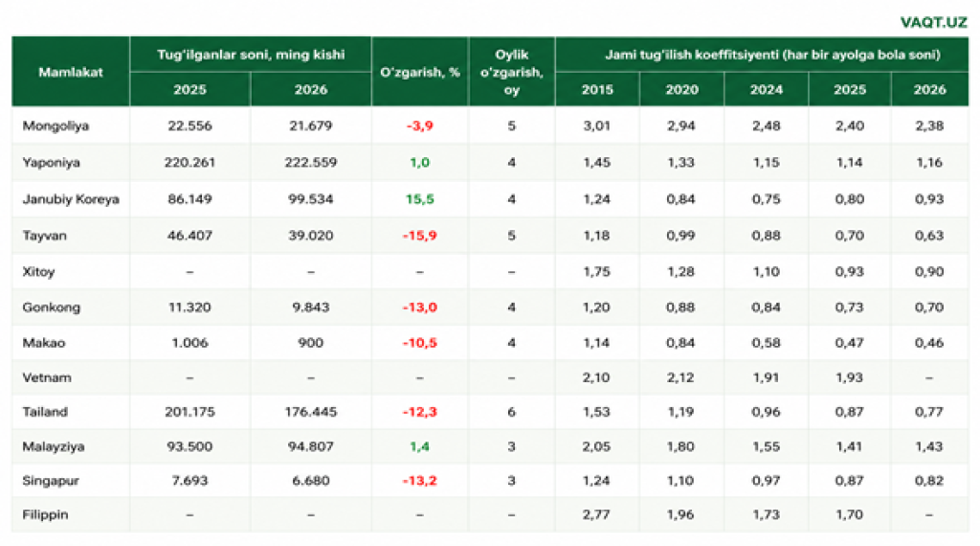Click the Janubiy Koreya row label
Screen dimensions: 980x546
(71, 199)
